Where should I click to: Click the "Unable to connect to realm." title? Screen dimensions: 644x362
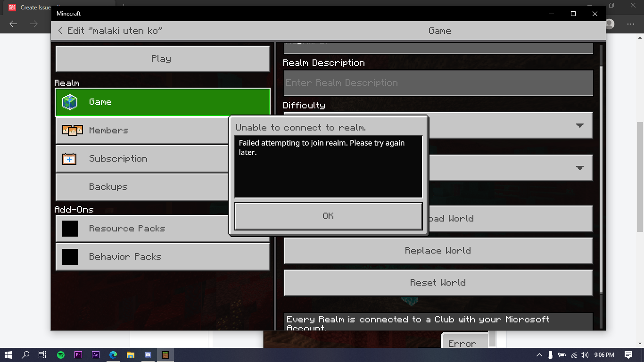(x=301, y=127)
